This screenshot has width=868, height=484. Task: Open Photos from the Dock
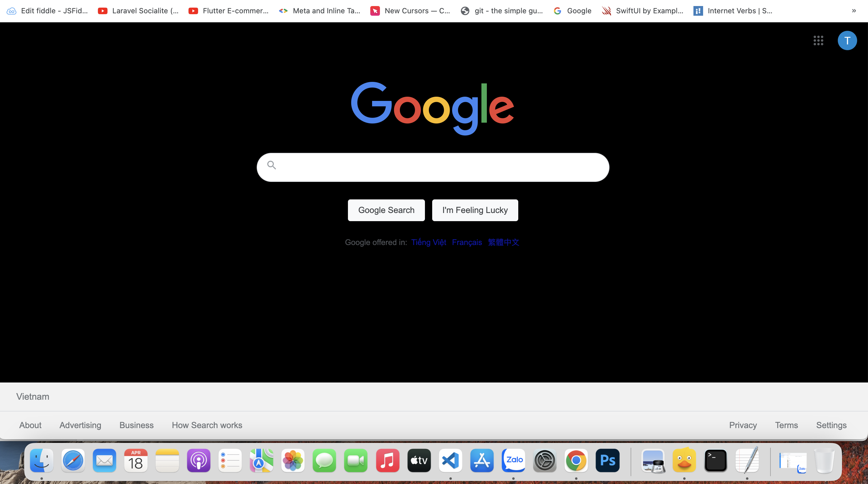tap(293, 460)
